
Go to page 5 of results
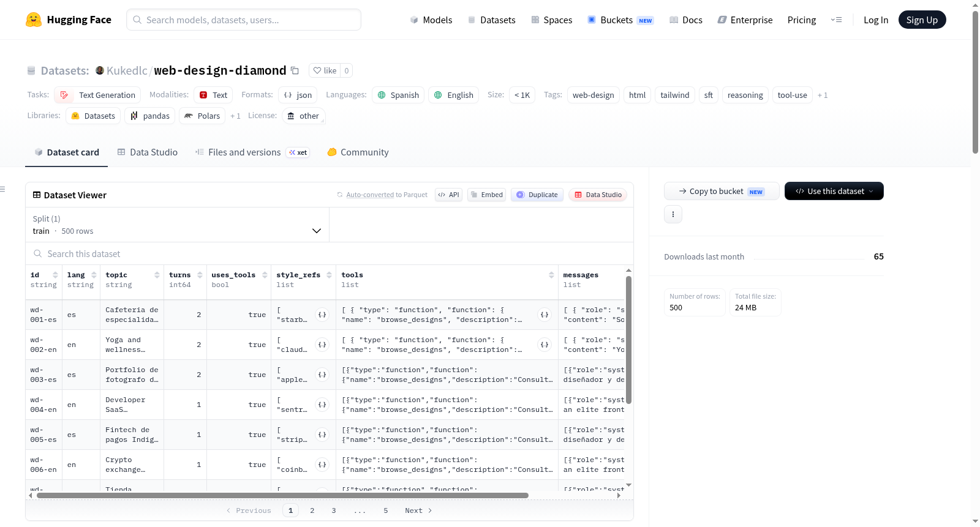pyautogui.click(x=386, y=510)
